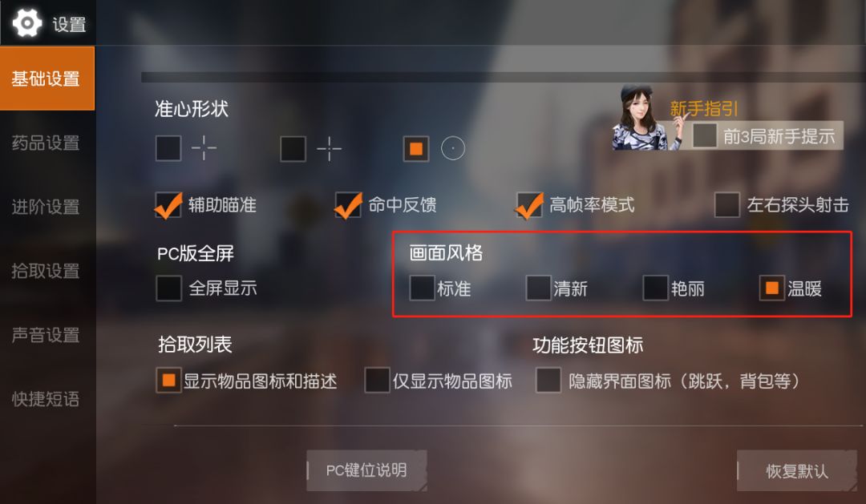
Task: Disable 命中反馈 hit feedback checkbox
Action: 348,205
